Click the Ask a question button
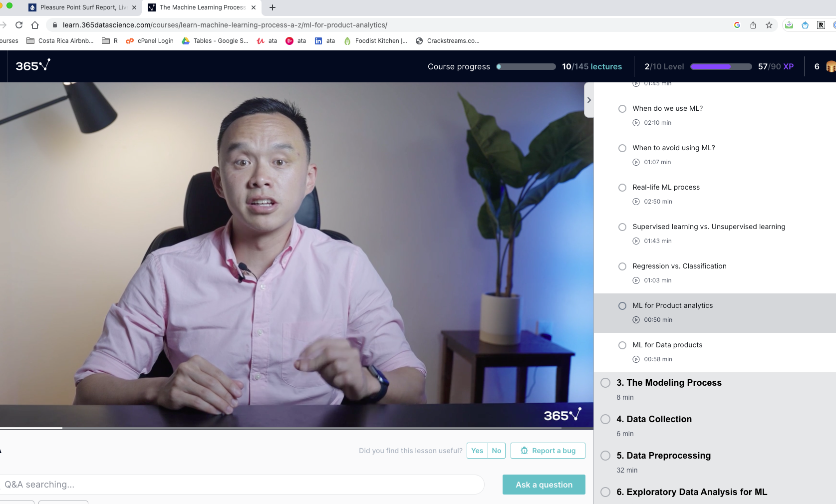This screenshot has width=836, height=504. (x=544, y=485)
